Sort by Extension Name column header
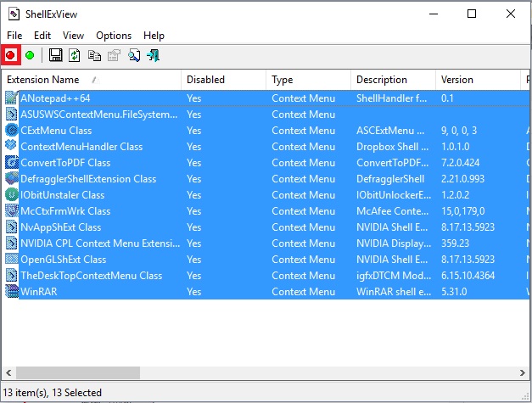The image size is (532, 403). point(92,80)
